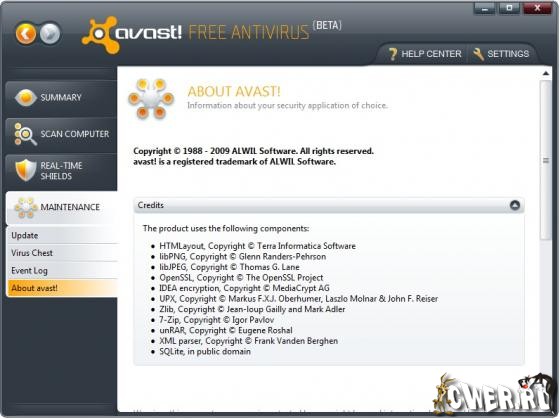Click the 'Information about your security application' subtitle
560x419 pixels.
tap(288, 106)
